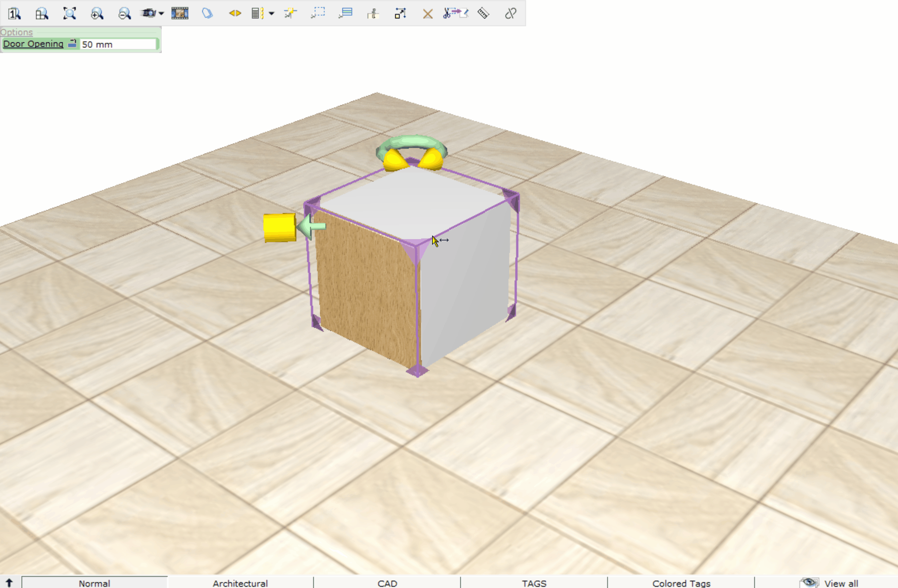Click the Options header label
Image resolution: width=898 pixels, height=588 pixels.
[17, 32]
